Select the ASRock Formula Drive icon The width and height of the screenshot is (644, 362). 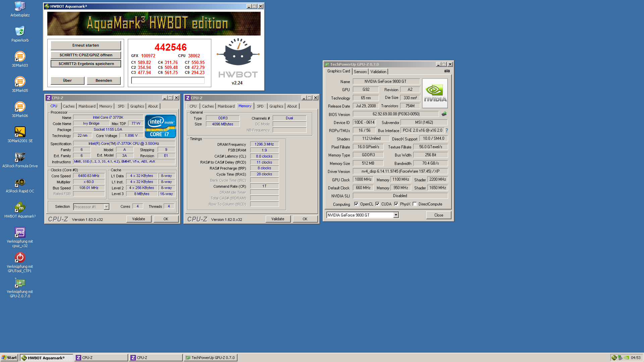(x=20, y=160)
